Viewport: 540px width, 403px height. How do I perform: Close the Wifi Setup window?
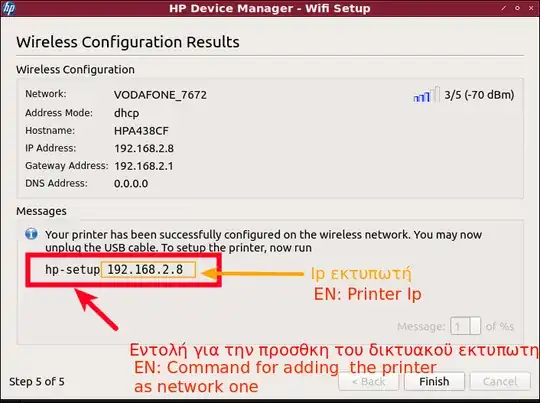point(531,8)
